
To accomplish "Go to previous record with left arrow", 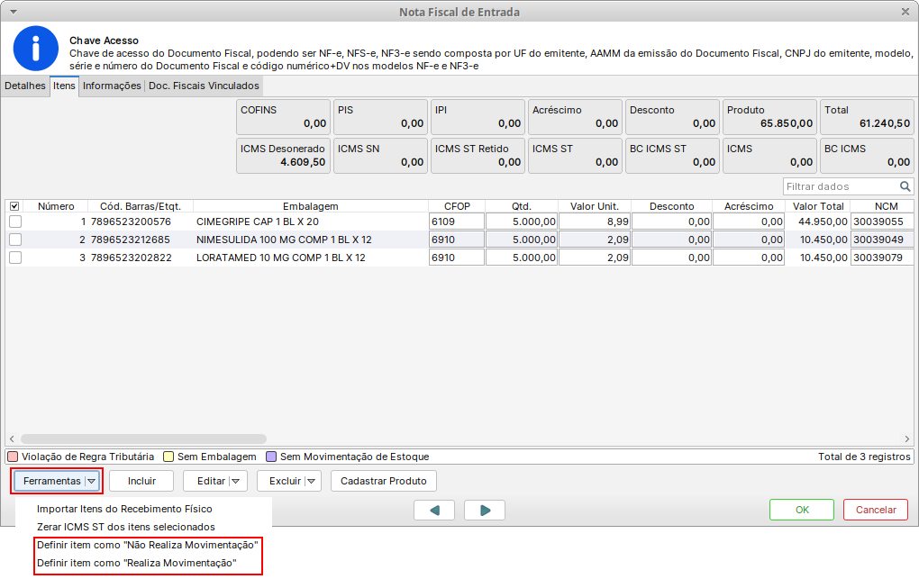I will point(434,511).
